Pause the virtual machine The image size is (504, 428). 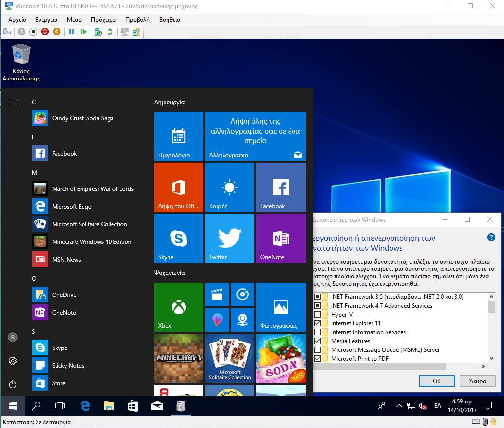72,32
